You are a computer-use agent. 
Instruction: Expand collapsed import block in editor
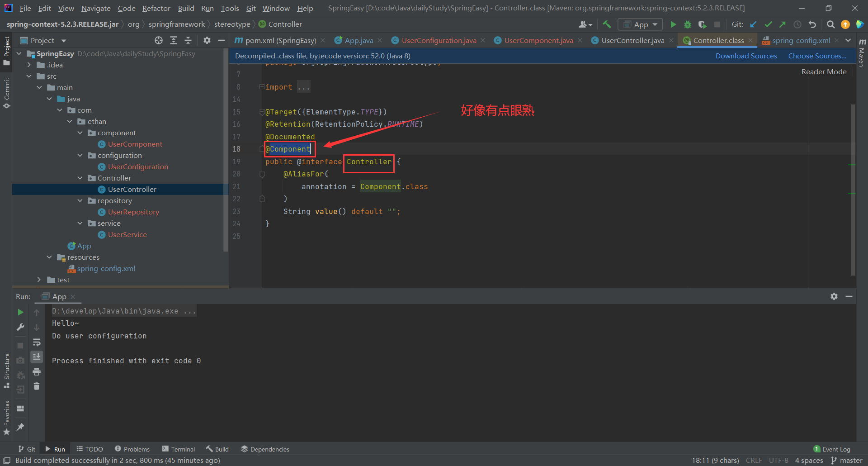pos(262,87)
